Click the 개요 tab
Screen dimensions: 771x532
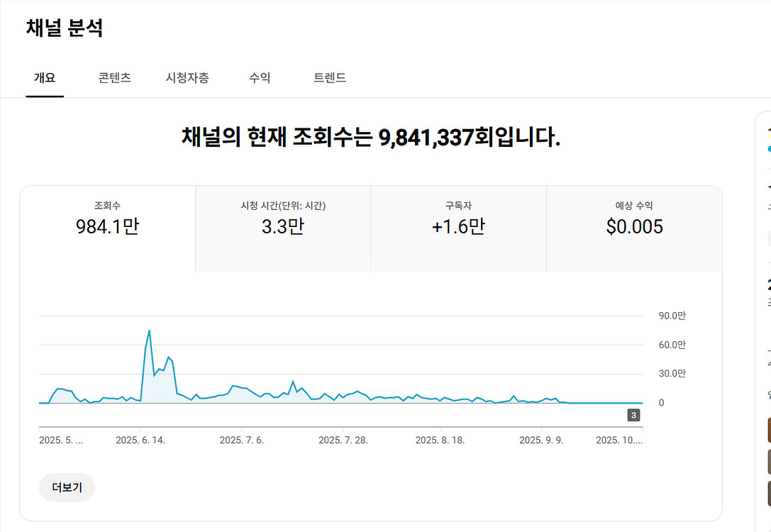[x=45, y=78]
